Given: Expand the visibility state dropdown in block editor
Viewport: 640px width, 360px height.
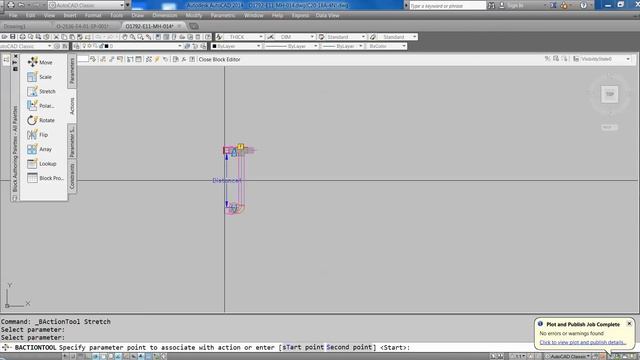Looking at the screenshot, I should tap(628, 59).
